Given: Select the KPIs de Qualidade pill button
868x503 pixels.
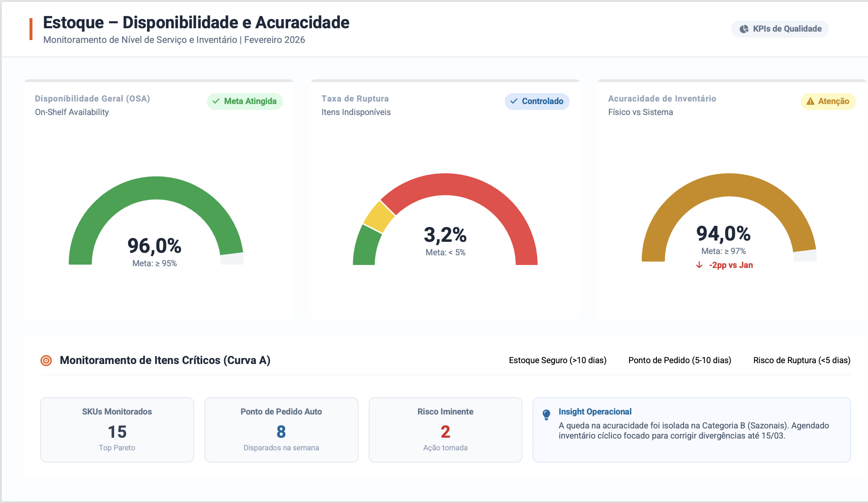Looking at the screenshot, I should 780,29.
